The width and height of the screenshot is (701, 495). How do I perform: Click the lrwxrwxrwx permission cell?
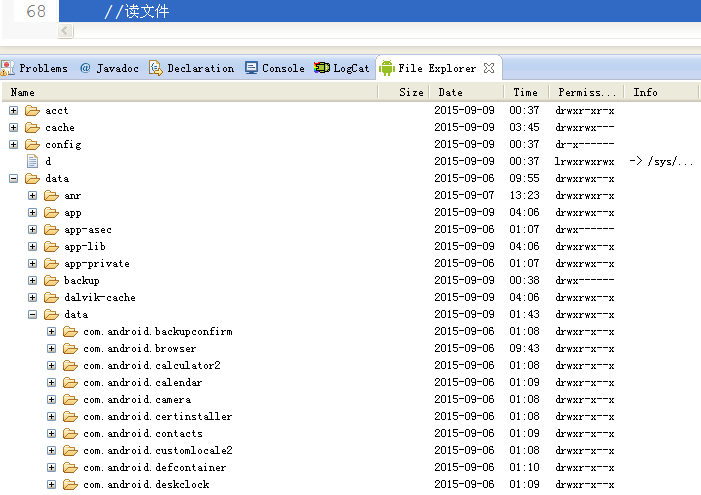[584, 161]
